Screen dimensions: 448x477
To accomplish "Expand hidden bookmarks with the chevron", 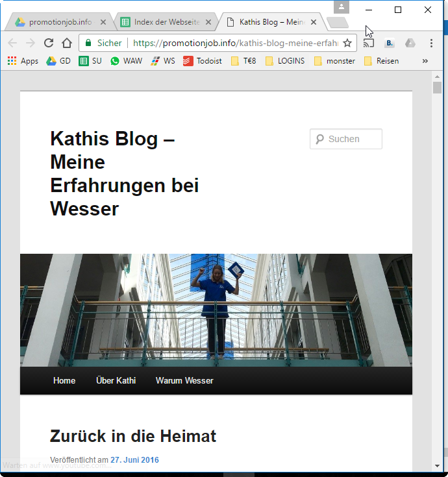I will (425, 61).
